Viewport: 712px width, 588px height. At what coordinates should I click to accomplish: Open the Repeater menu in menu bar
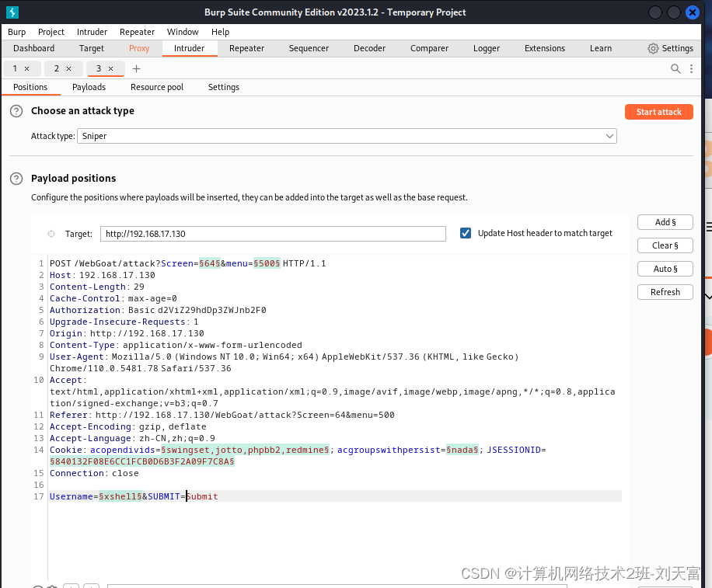click(137, 32)
